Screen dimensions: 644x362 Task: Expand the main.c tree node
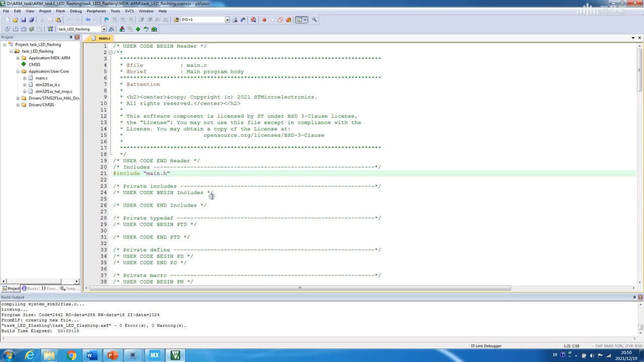coord(24,78)
